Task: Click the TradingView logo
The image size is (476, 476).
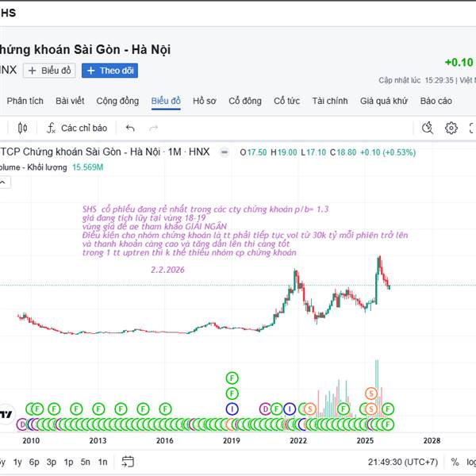Action: [x=6, y=414]
